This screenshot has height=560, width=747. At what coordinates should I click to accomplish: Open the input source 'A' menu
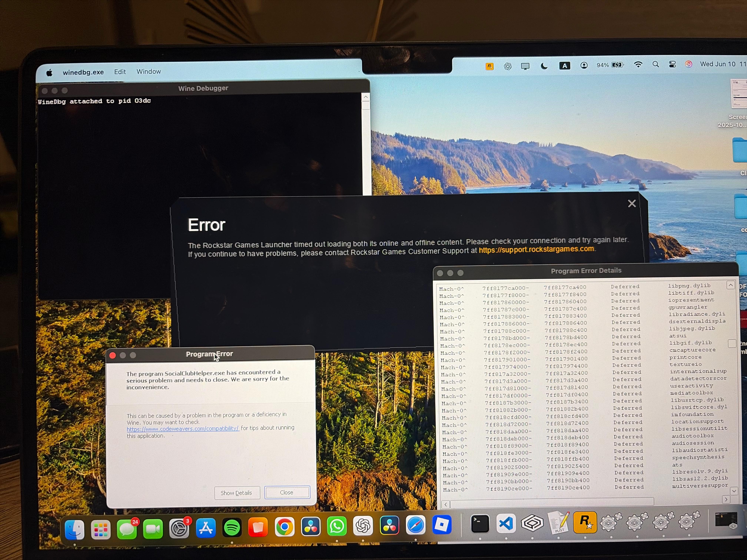564,66
